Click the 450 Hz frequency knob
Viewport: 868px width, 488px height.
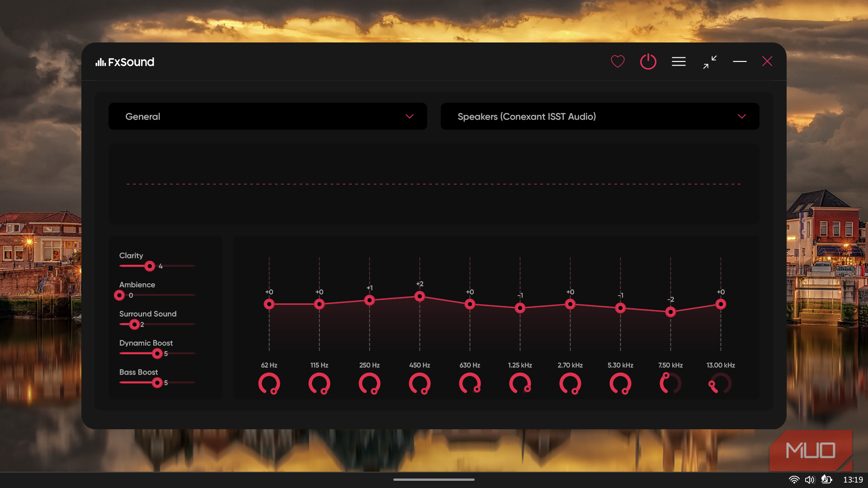point(420,384)
